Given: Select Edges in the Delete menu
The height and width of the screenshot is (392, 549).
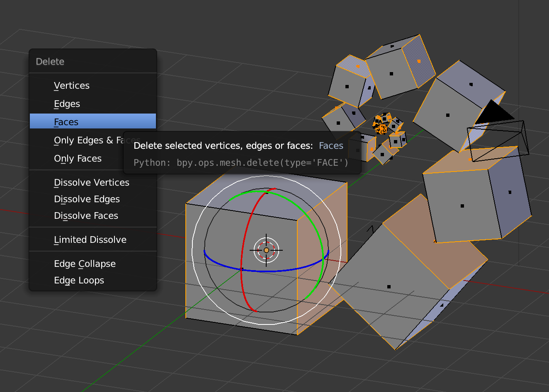Looking at the screenshot, I should pyautogui.click(x=67, y=104).
